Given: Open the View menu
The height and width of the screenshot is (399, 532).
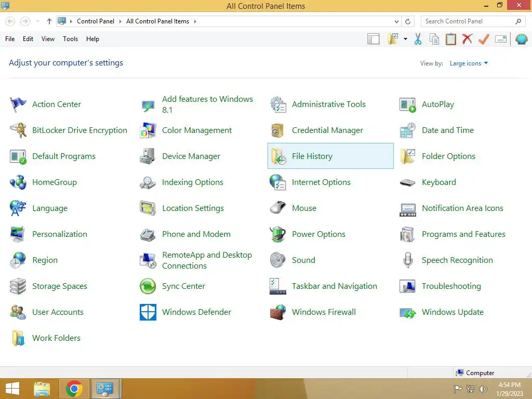Looking at the screenshot, I should coord(48,39).
